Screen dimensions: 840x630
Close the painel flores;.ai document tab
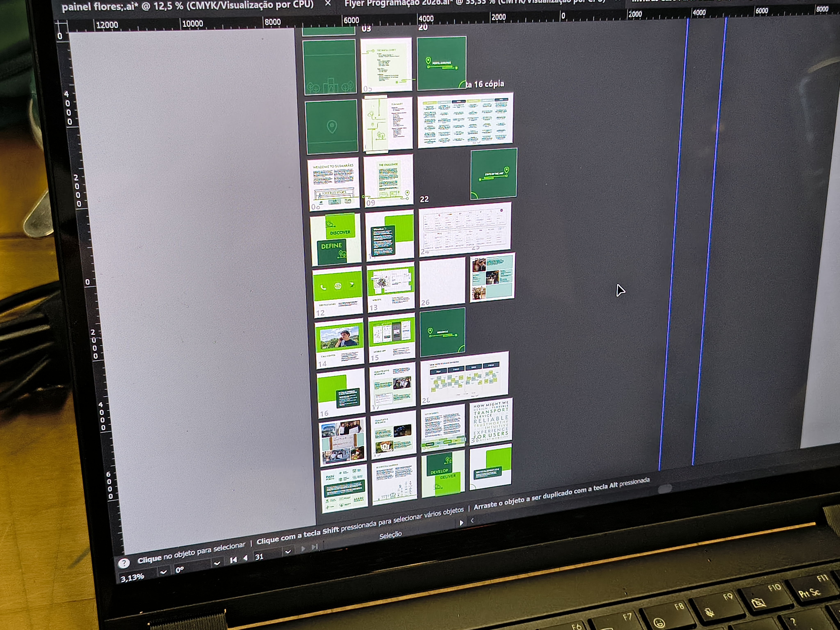(x=328, y=3)
